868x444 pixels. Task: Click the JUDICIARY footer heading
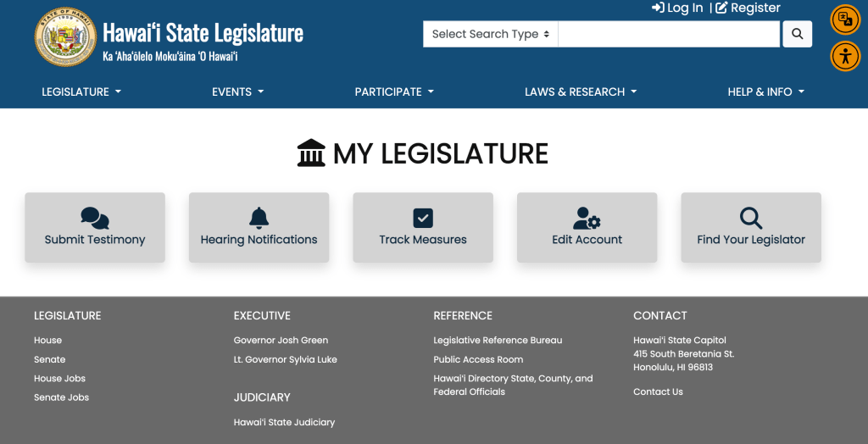point(262,397)
